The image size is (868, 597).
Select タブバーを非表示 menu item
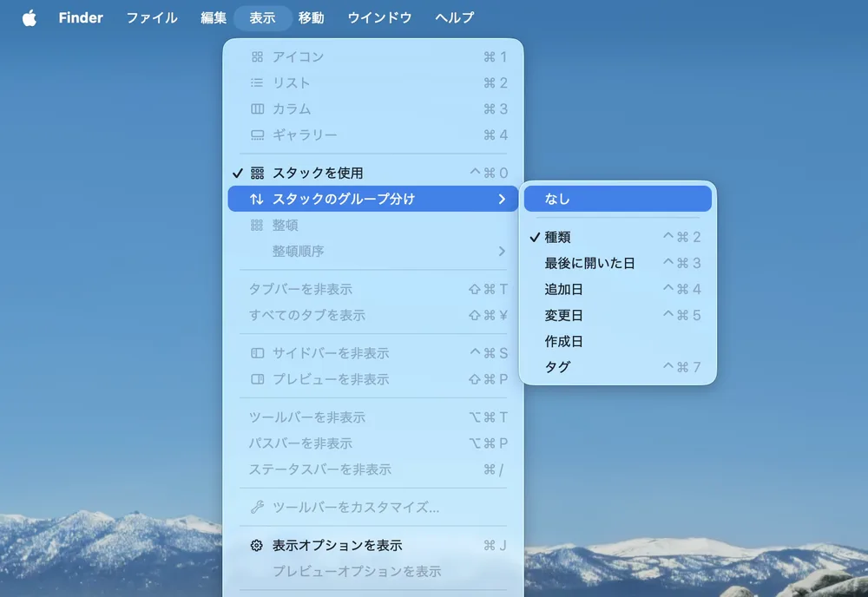coord(373,289)
